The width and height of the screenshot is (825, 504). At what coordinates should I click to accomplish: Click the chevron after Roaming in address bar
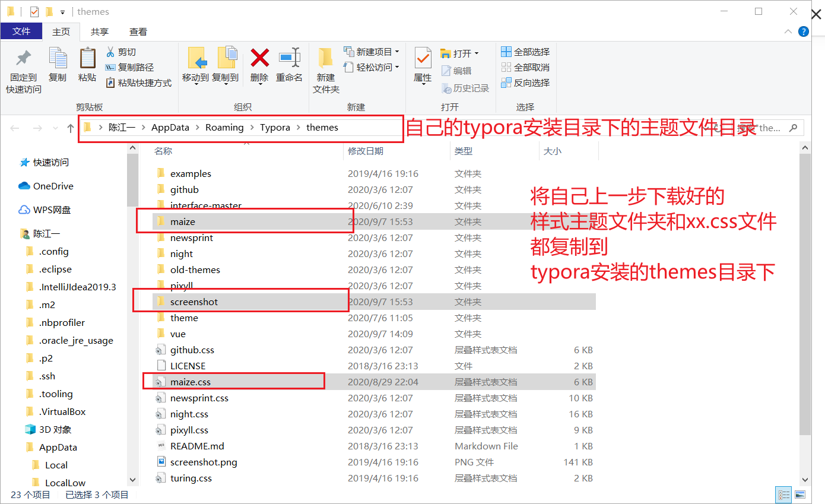click(x=252, y=128)
